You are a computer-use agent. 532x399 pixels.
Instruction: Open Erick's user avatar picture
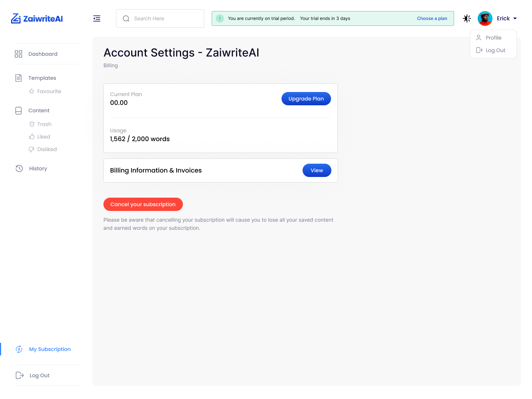pyautogui.click(x=485, y=18)
